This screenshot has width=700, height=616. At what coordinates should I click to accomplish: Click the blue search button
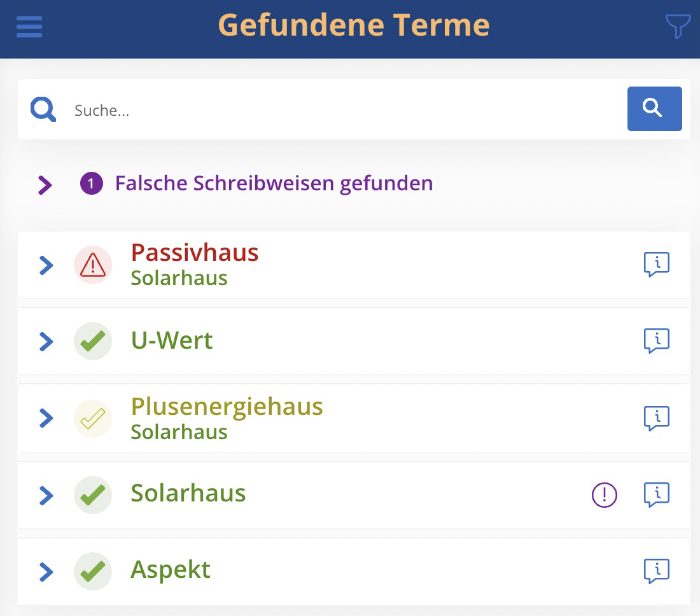tap(654, 108)
